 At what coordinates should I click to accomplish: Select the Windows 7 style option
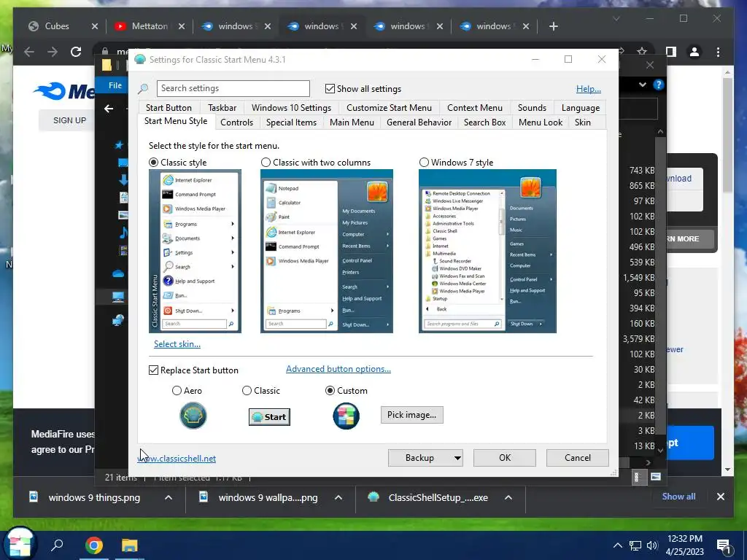pos(424,163)
